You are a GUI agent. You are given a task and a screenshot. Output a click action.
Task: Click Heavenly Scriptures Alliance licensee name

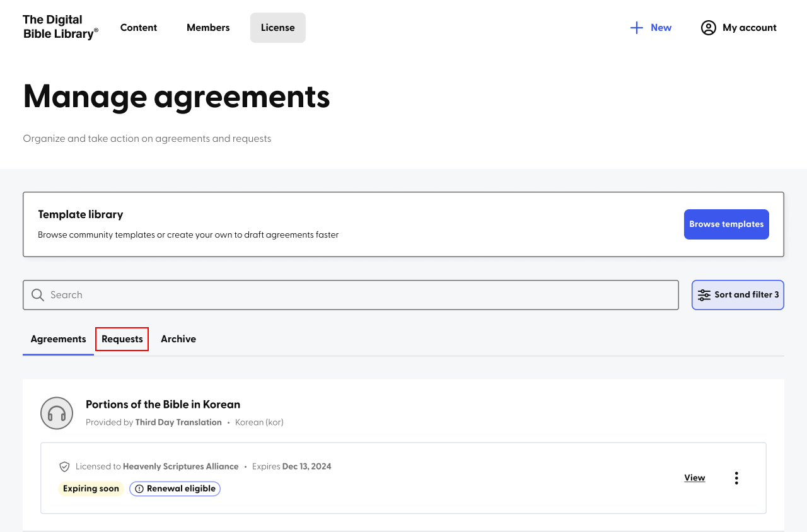[180, 466]
